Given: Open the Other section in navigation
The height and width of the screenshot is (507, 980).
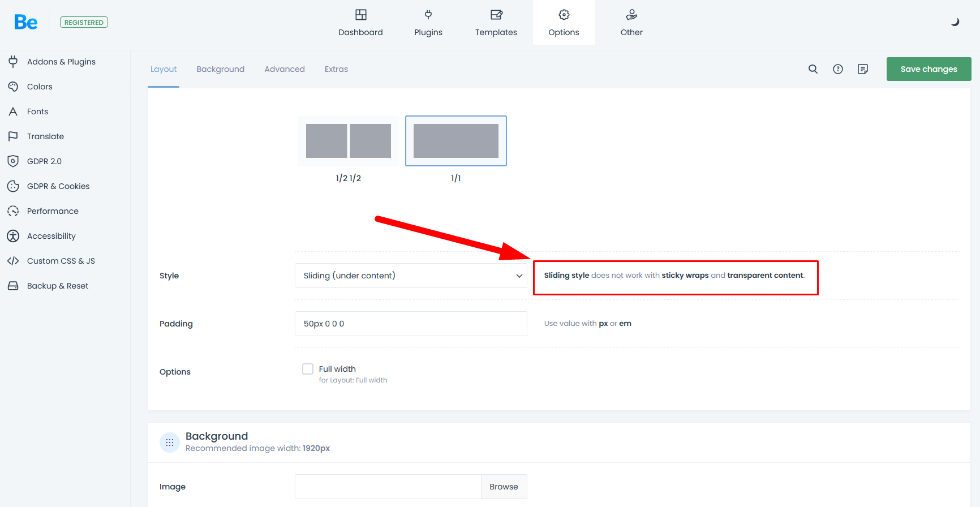Looking at the screenshot, I should pyautogui.click(x=631, y=23).
